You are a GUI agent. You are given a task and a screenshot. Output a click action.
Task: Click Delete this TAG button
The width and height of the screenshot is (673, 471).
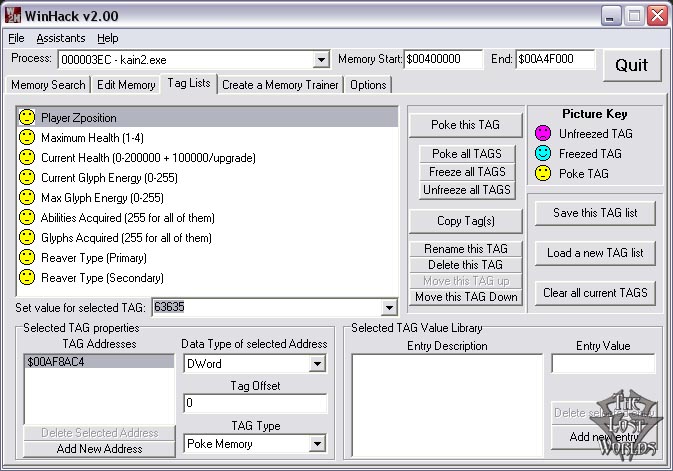tap(466, 265)
